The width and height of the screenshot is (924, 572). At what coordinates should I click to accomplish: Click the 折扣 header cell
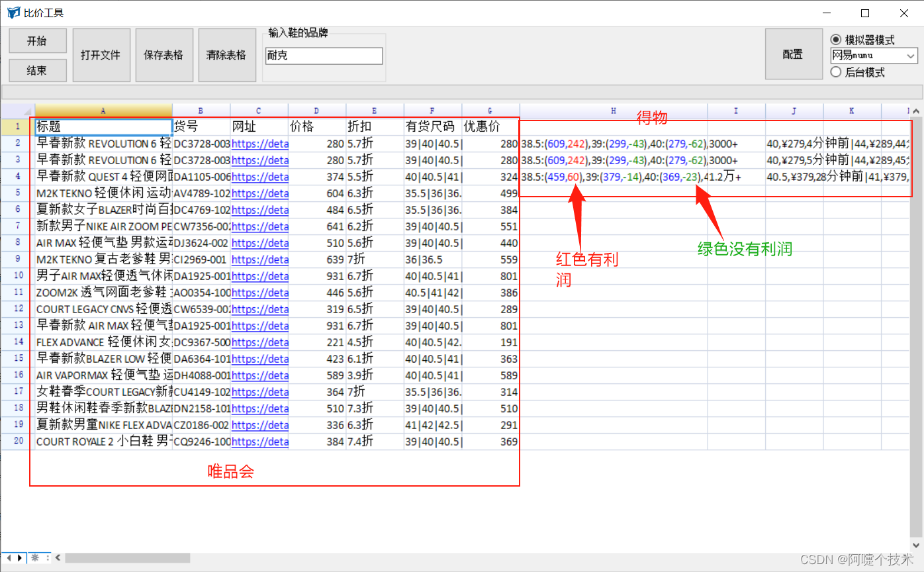tap(375, 127)
